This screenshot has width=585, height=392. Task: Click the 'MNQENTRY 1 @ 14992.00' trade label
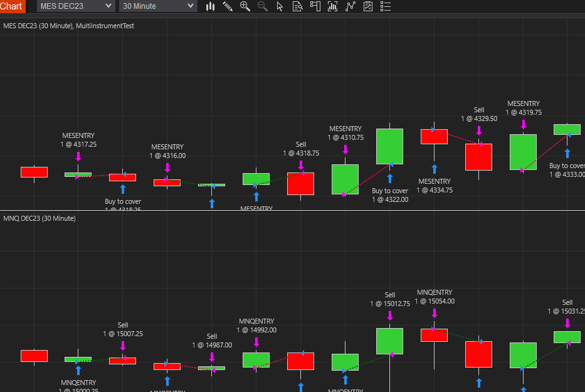point(256,326)
